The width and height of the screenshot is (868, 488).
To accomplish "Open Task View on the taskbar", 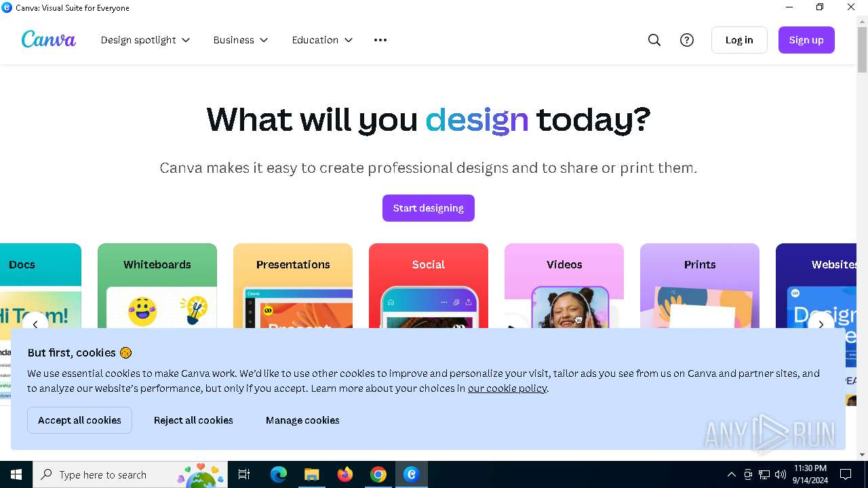I will pyautogui.click(x=244, y=474).
